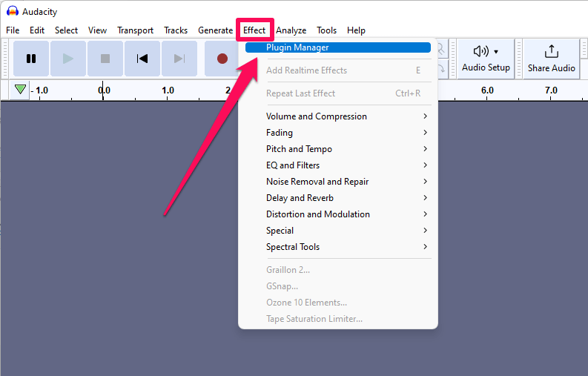Open the Edit menu

pyautogui.click(x=37, y=30)
